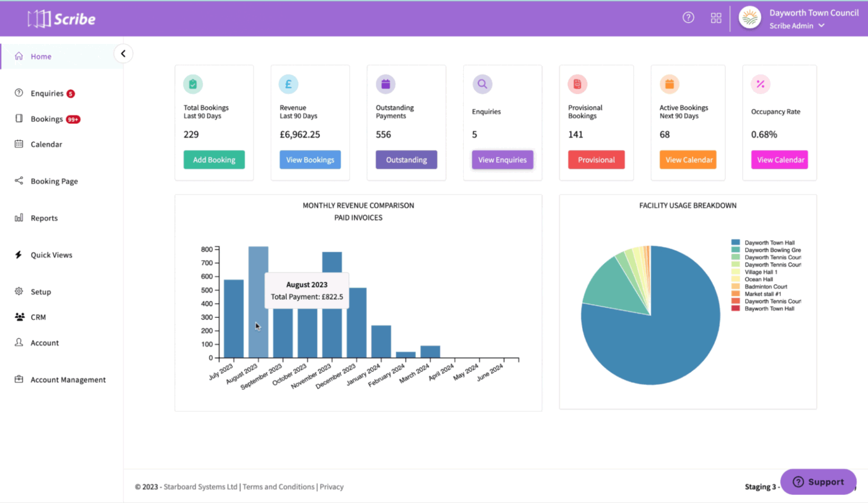868x503 pixels.
Task: Open Reports via the bar chart icon
Action: pos(18,217)
